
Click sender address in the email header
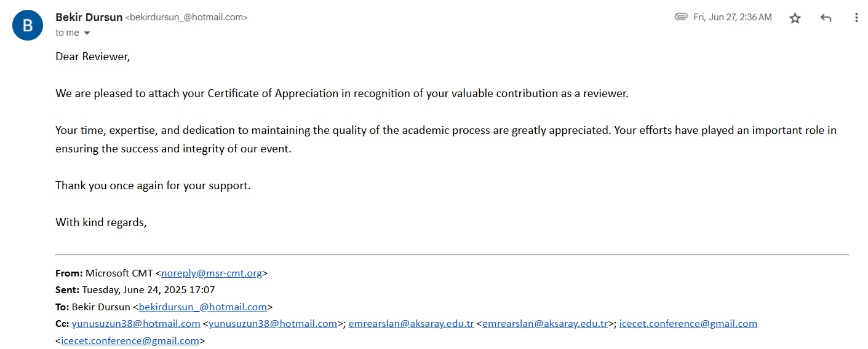tap(186, 18)
